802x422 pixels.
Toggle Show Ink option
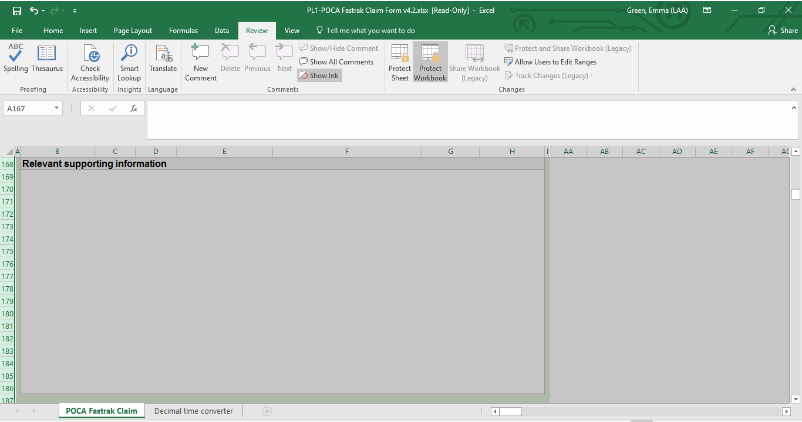pyautogui.click(x=319, y=75)
